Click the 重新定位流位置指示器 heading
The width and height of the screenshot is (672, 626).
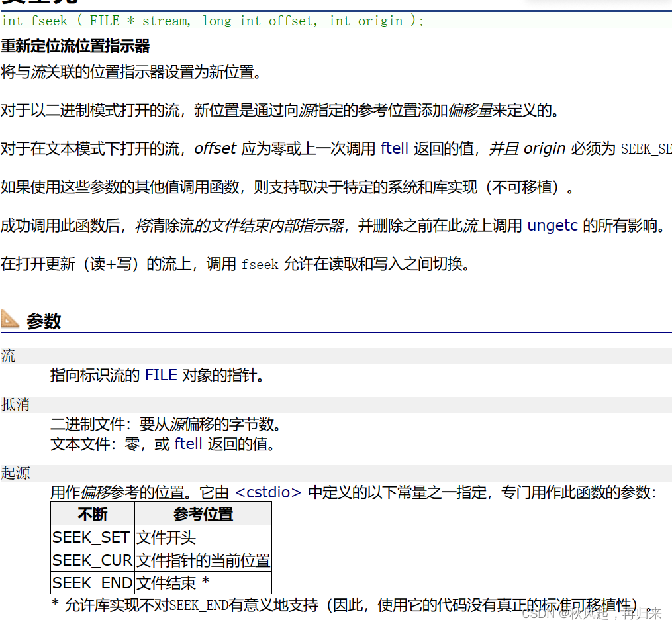tap(76, 46)
